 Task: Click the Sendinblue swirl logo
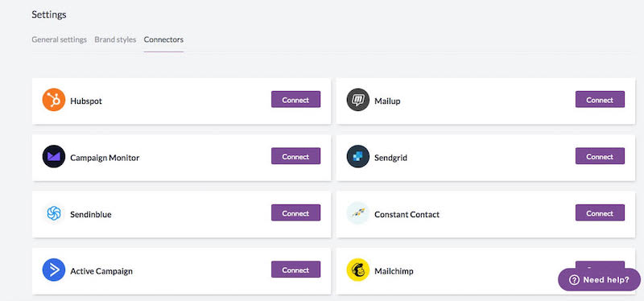[x=54, y=213]
